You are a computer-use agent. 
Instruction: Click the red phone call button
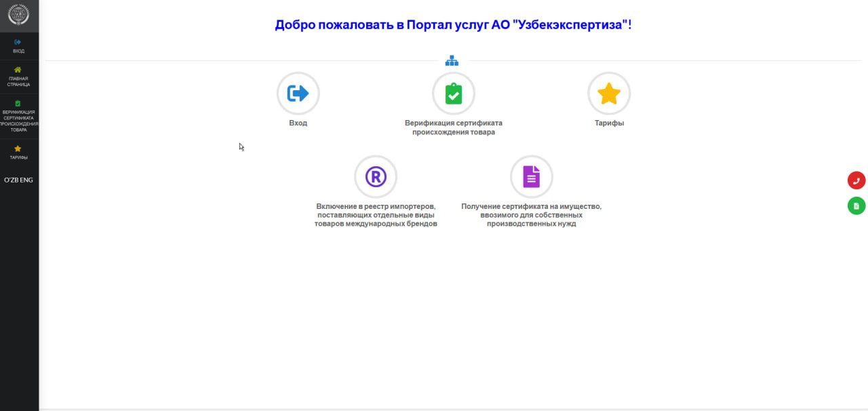point(856,180)
